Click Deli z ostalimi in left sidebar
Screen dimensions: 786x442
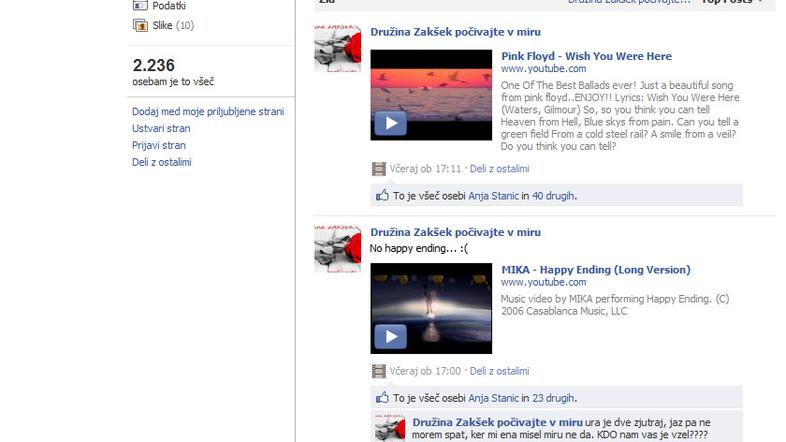[x=161, y=162]
